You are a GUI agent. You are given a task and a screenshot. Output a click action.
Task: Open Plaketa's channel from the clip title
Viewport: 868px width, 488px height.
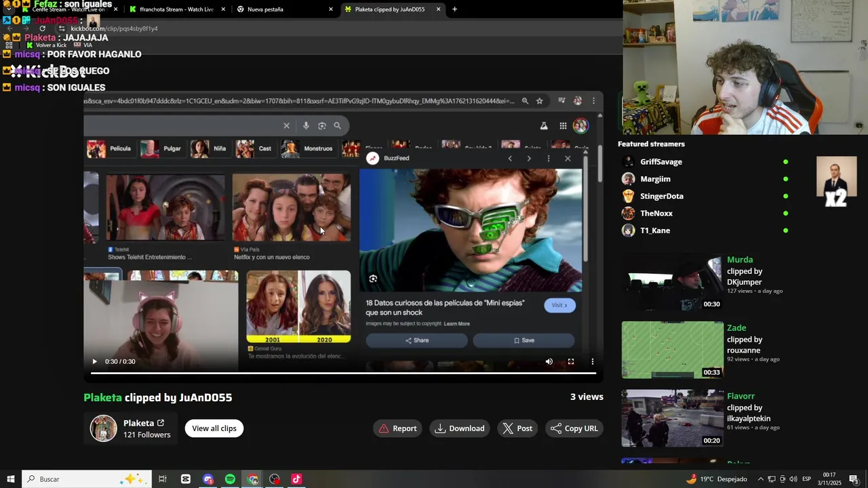tap(103, 398)
